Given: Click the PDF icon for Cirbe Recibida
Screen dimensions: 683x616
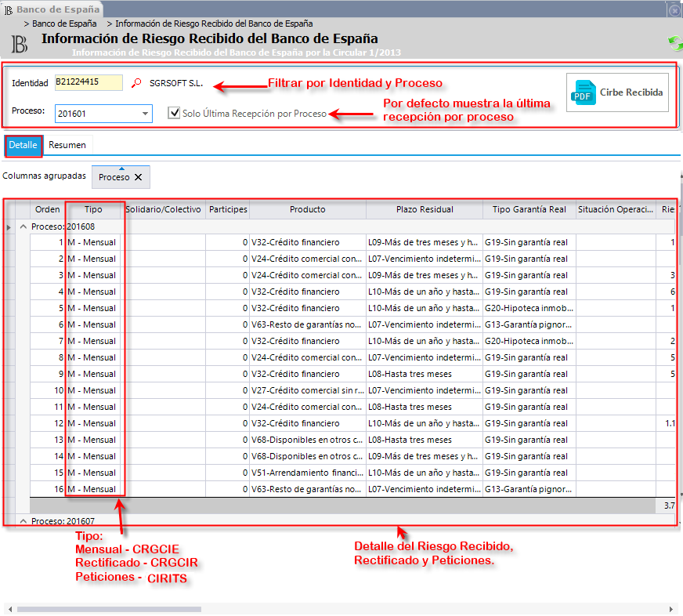Looking at the screenshot, I should coord(583,92).
